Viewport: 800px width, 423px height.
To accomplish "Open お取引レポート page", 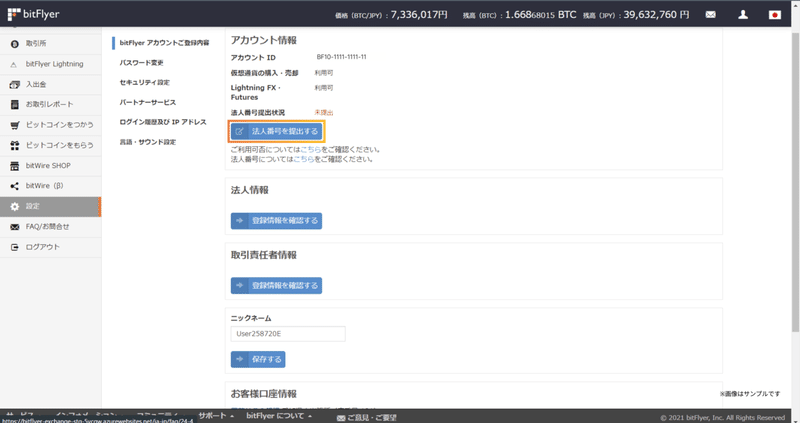I will coord(51,105).
